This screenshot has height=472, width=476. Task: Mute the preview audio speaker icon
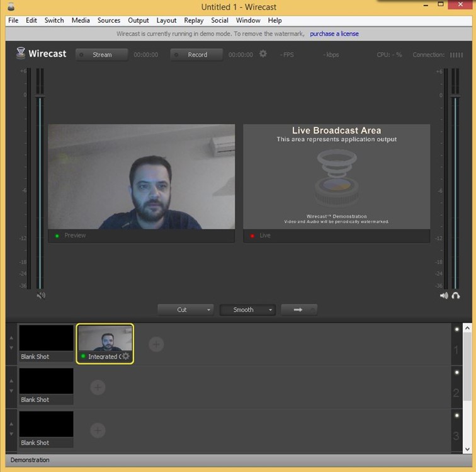(x=41, y=296)
